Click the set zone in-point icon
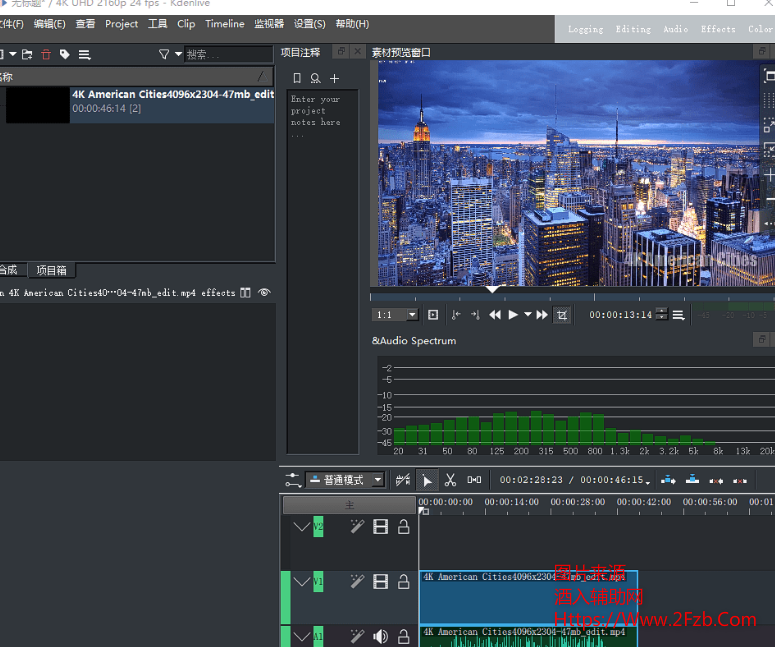 coord(456,315)
